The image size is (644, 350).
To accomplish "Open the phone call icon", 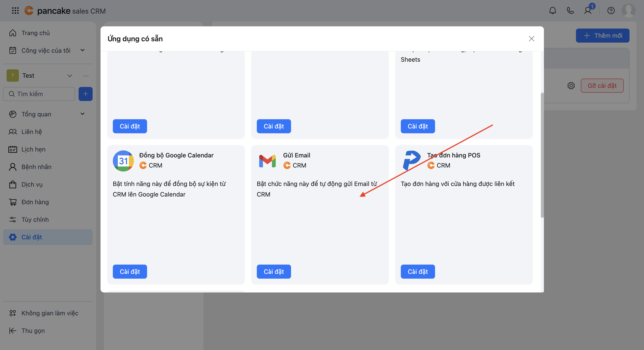I will [x=570, y=11].
